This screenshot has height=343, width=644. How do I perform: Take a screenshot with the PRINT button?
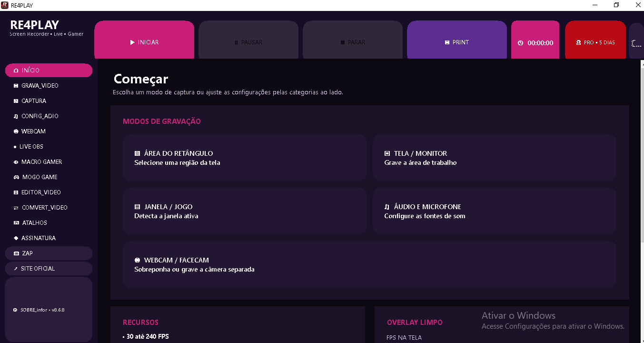457,40
